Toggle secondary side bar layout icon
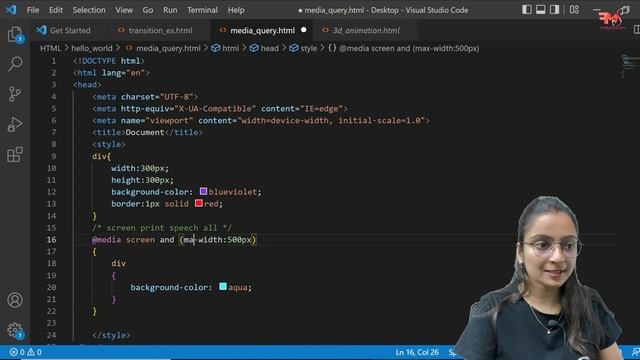The image size is (640, 360). click(554, 9)
